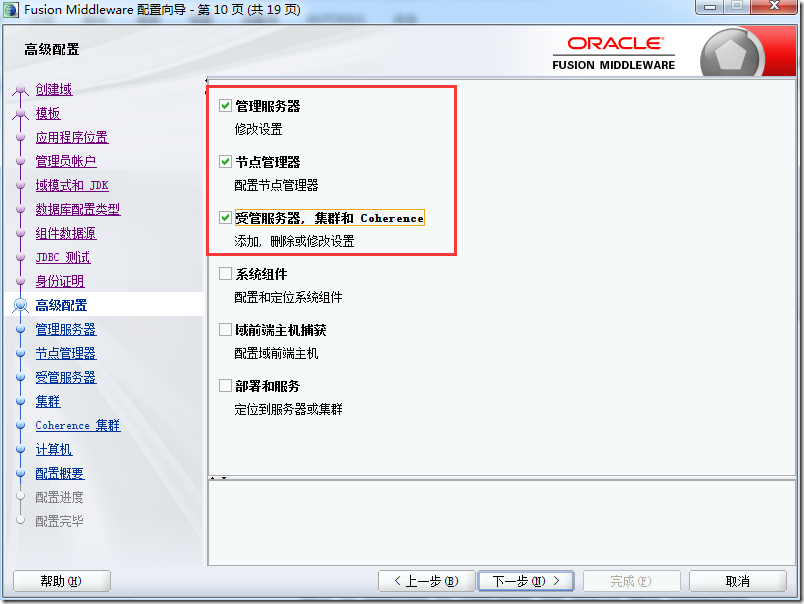
Task: Go to 节点管理器 step in sidebar
Action: tap(66, 354)
